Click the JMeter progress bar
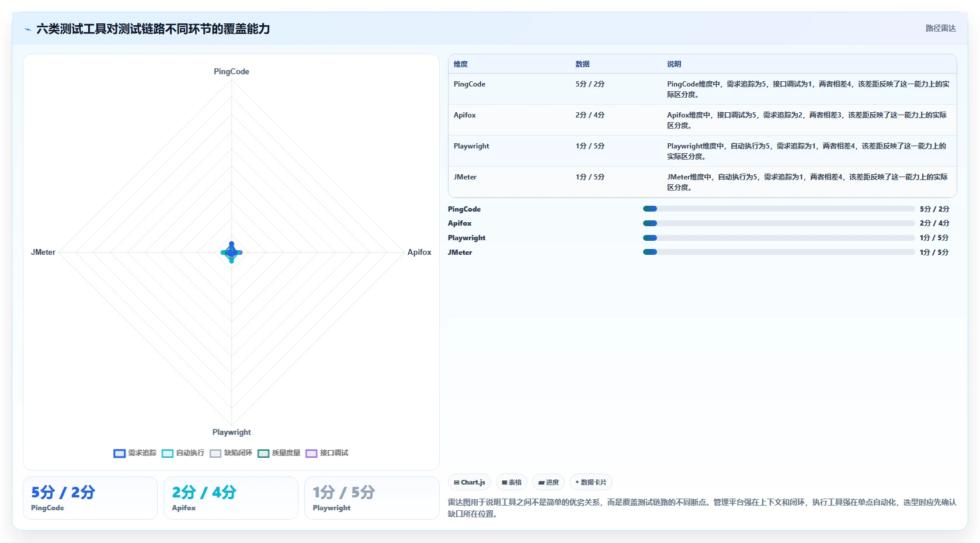 pos(779,252)
